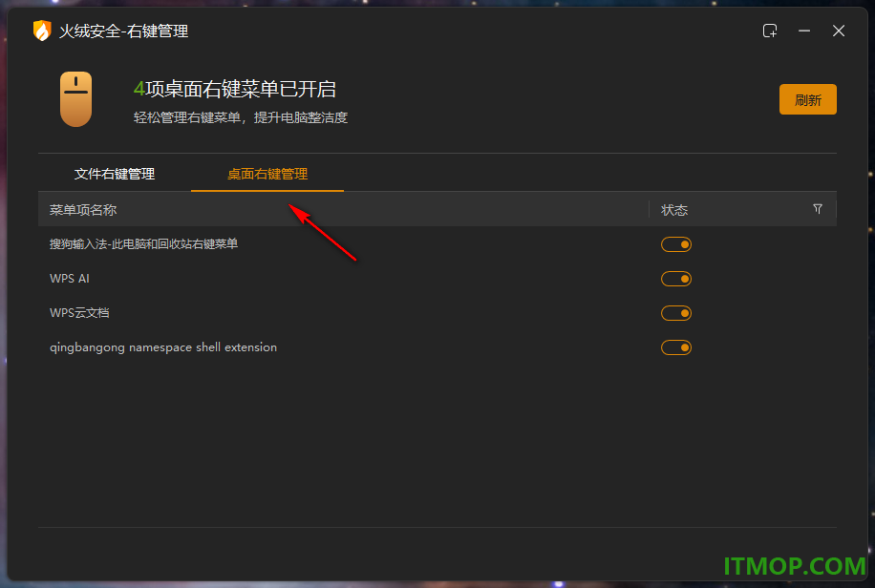875x588 pixels.
Task: Select the WPS AI row label
Action: pyautogui.click(x=69, y=279)
